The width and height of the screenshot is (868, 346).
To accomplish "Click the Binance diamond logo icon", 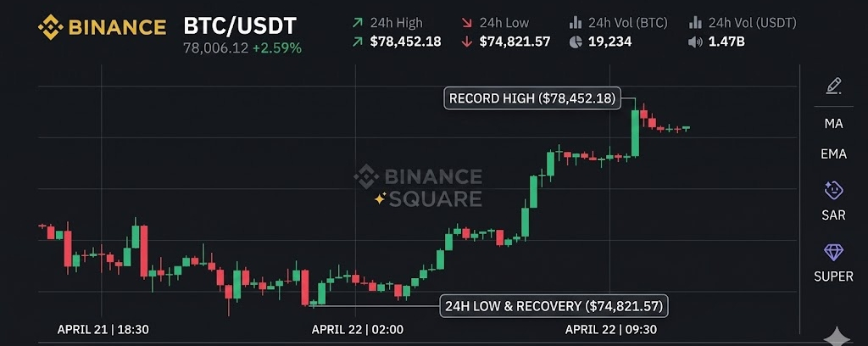I will [51, 27].
